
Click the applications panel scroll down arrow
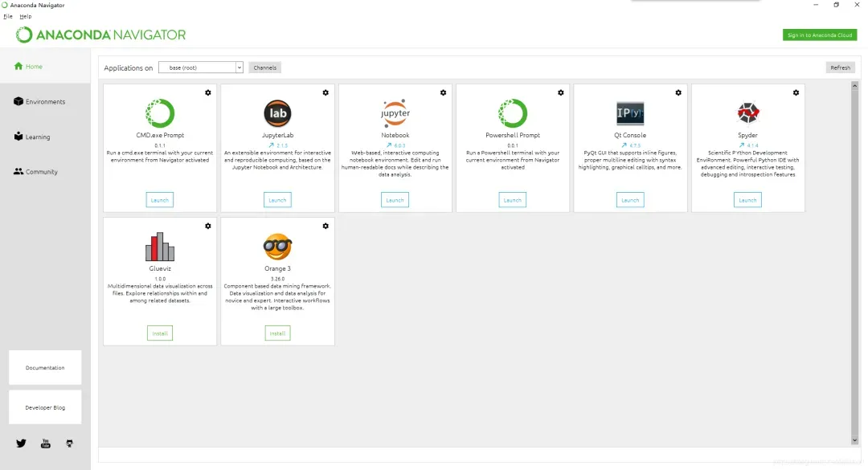coord(854,440)
